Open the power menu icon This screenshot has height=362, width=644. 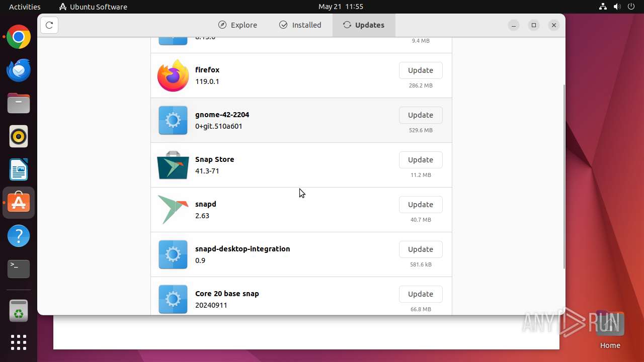click(631, 7)
